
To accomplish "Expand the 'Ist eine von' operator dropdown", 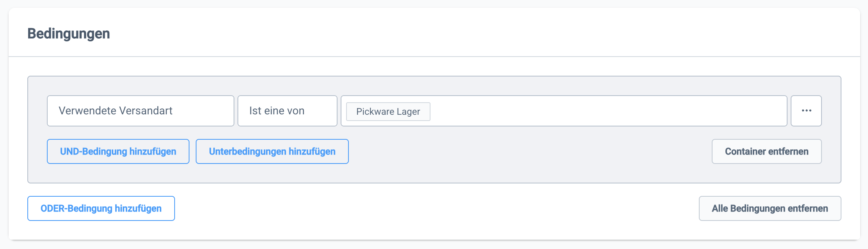I will click(x=287, y=111).
